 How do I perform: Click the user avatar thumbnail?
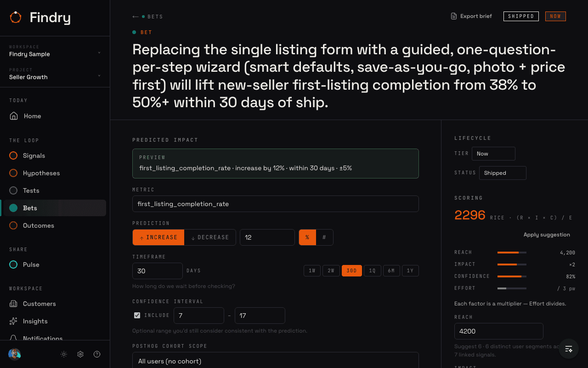click(x=15, y=354)
